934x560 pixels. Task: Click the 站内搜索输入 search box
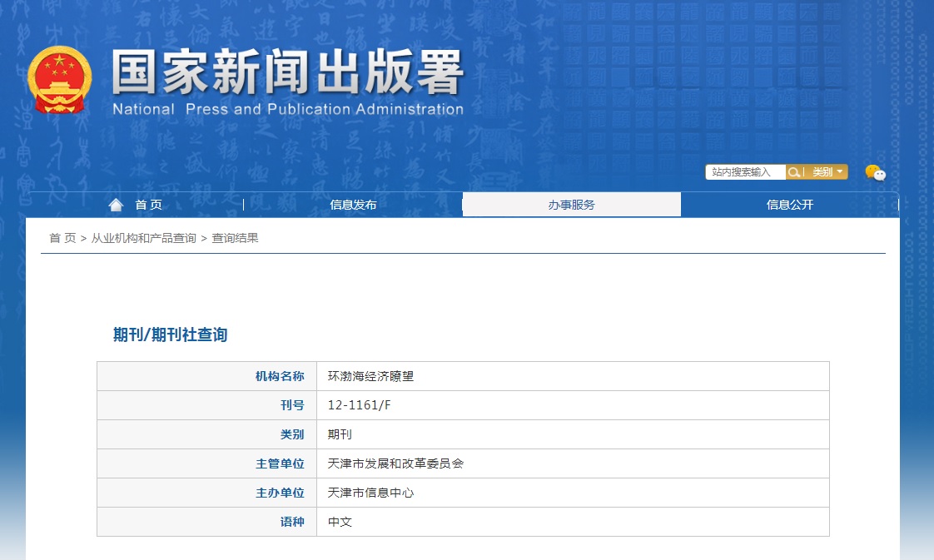[743, 172]
